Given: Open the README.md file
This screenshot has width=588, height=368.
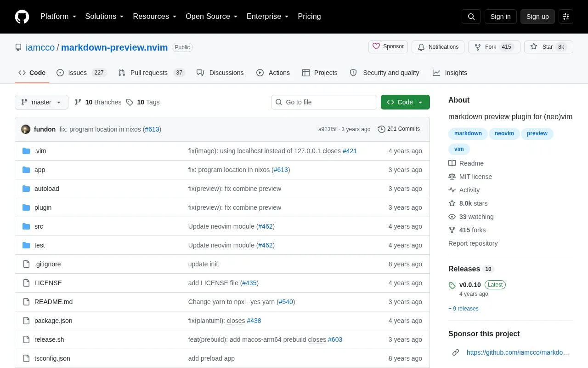Looking at the screenshot, I should [x=53, y=302].
